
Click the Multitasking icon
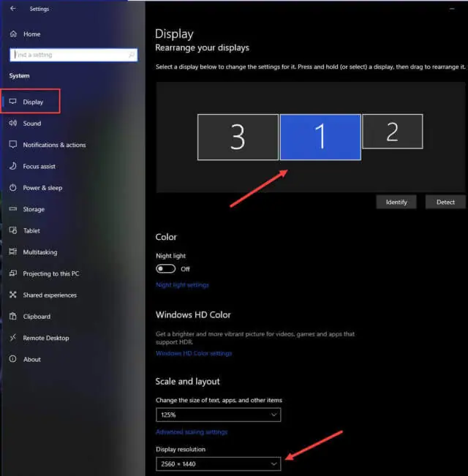(12, 252)
